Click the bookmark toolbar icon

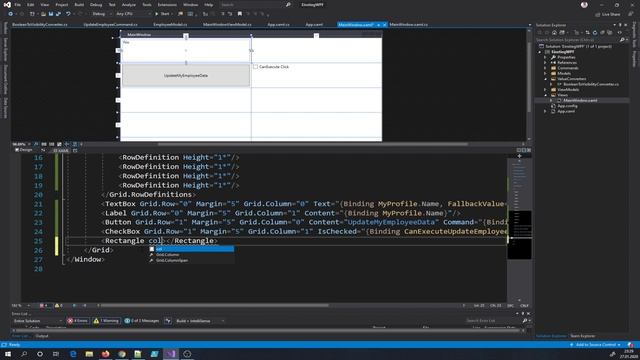[x=240, y=14]
